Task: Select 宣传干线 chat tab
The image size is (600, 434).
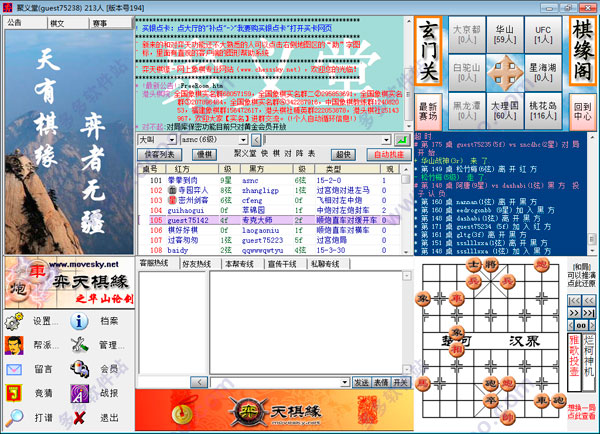Action: [x=285, y=264]
